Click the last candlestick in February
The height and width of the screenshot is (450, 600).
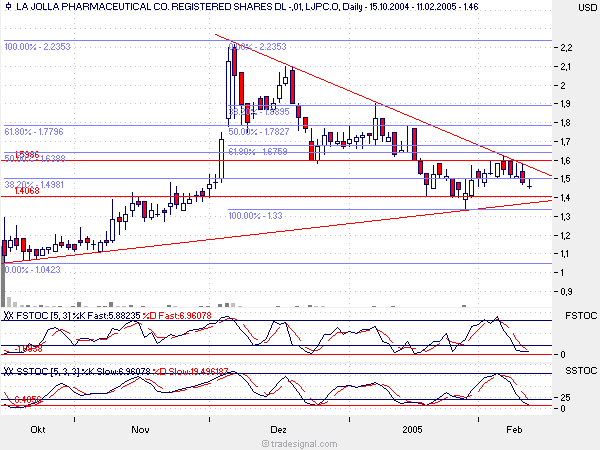click(x=530, y=184)
